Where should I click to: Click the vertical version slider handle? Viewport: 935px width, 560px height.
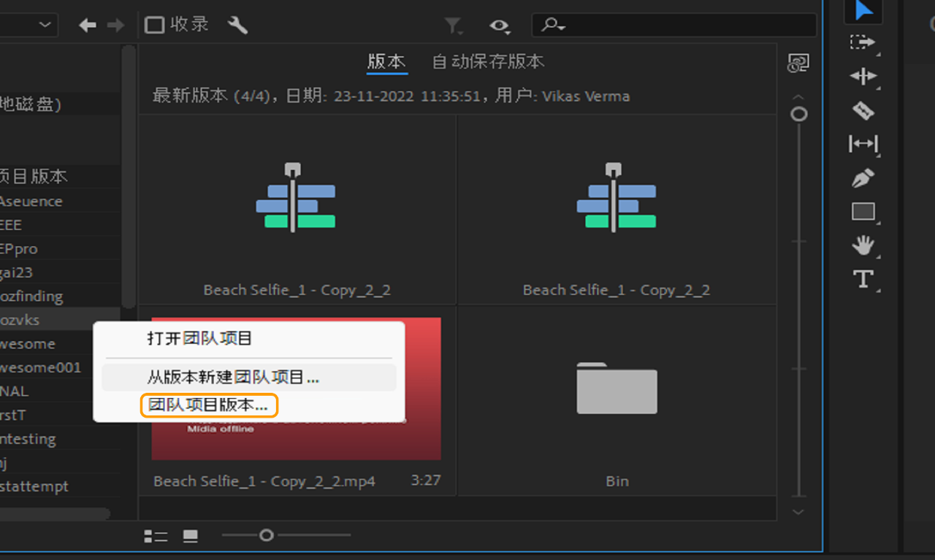(799, 115)
